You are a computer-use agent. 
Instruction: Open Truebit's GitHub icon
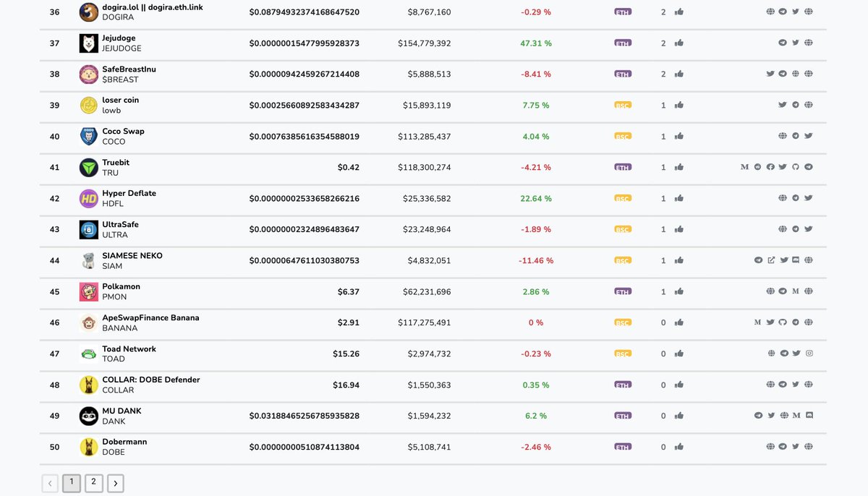[796, 167]
